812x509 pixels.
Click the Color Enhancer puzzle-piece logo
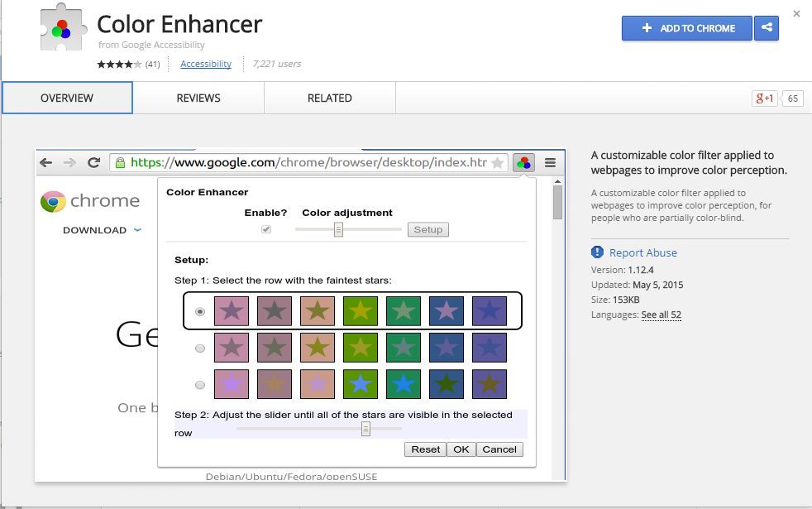coord(62,27)
